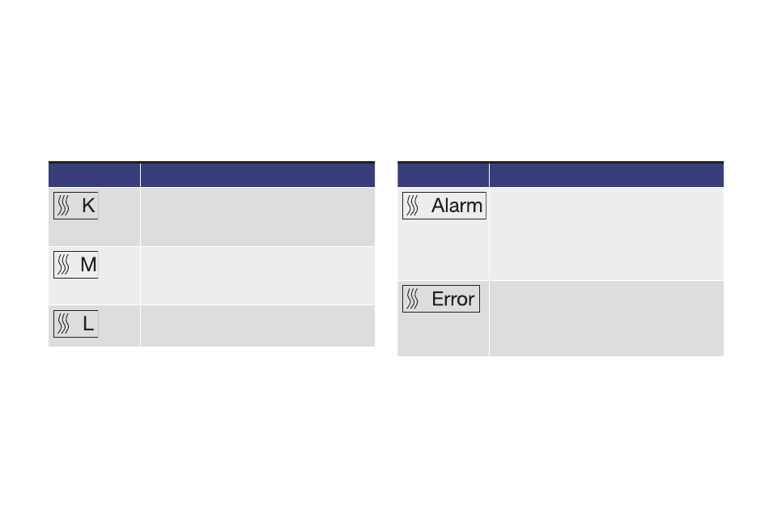
Task: Click the empty description cell beside K indicator
Action: pos(257,216)
